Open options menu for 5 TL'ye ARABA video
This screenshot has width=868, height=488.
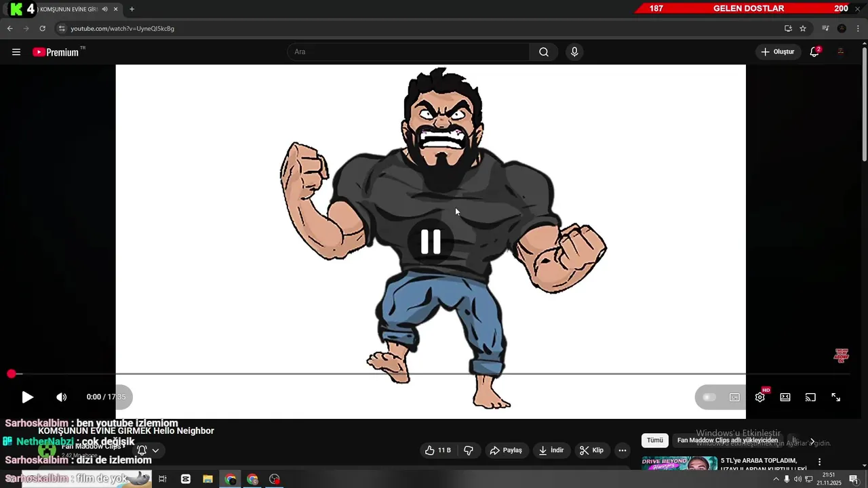[x=820, y=462]
